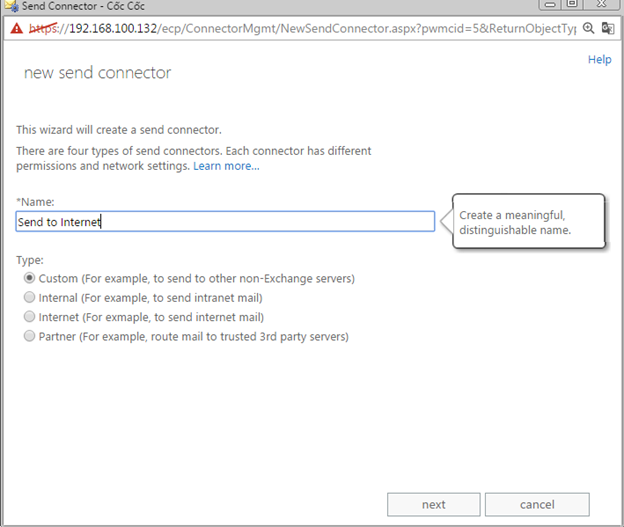This screenshot has width=624, height=527.
Task: Choose the Internal type radio button
Action: (30, 297)
